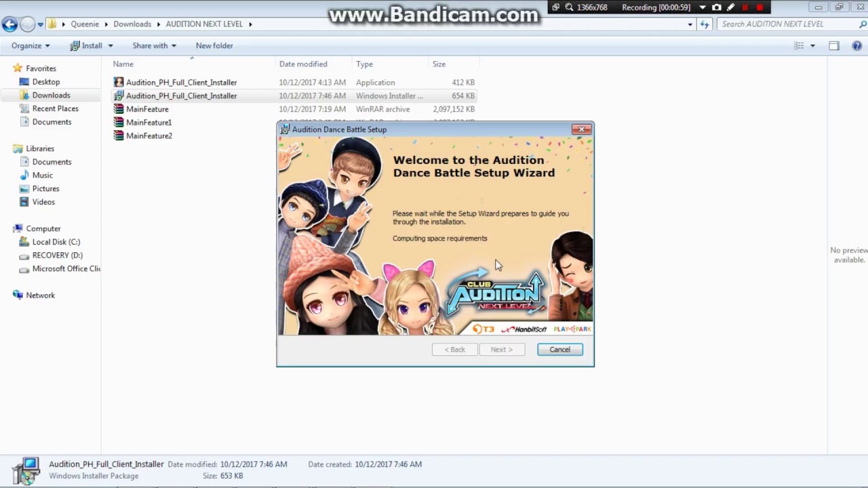Click the Change your view icon
This screenshot has width=868, height=488.
click(799, 45)
